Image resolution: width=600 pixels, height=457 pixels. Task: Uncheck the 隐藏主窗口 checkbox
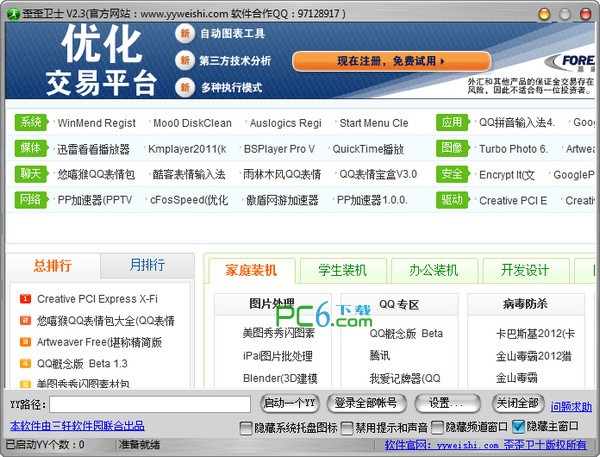(518, 426)
